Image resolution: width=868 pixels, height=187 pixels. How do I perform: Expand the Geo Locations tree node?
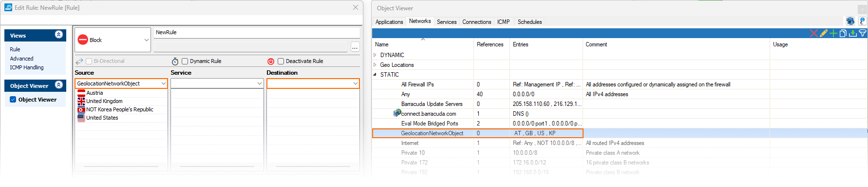point(375,65)
